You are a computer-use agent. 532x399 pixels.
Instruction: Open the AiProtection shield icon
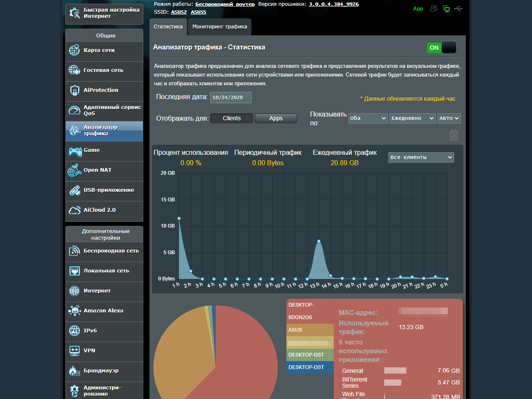coord(75,90)
